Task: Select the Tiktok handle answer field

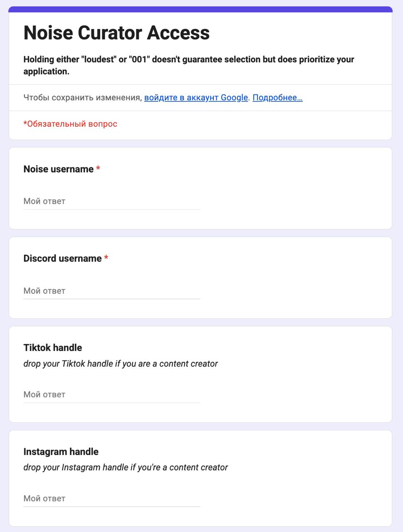Action: 112,395
